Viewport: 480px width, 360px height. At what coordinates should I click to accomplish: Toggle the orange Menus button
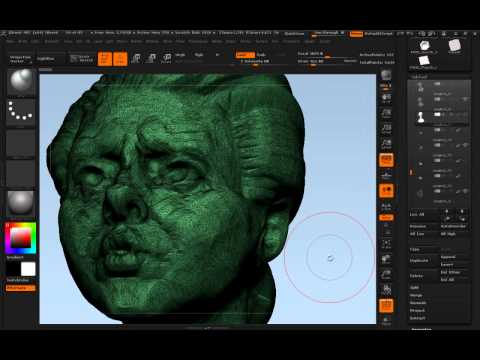pos(356,34)
